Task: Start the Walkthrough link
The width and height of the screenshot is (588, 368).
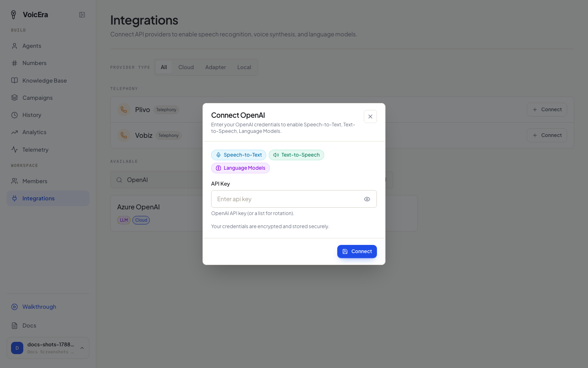Action: click(48, 307)
